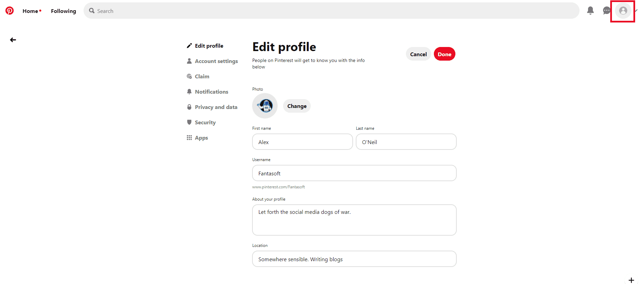
Task: Click the Edit profile heading
Action: pos(284,47)
